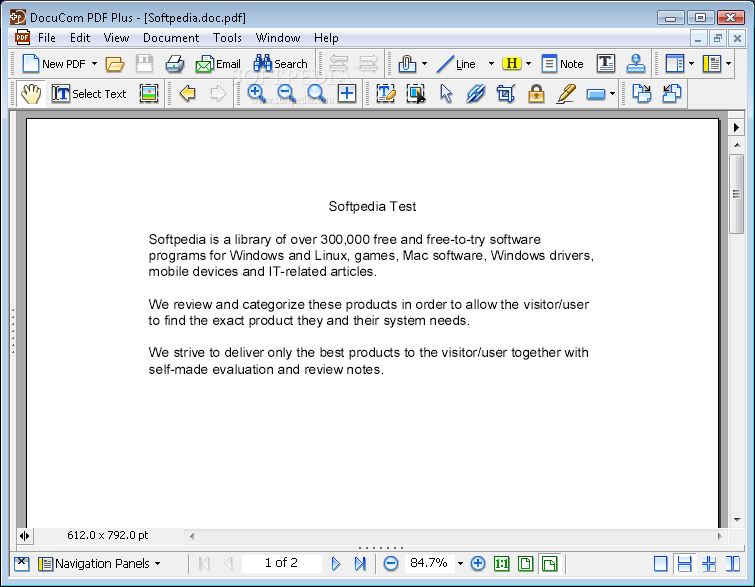Click the 84.7% zoom value field
The image size is (755, 587).
[x=429, y=563]
